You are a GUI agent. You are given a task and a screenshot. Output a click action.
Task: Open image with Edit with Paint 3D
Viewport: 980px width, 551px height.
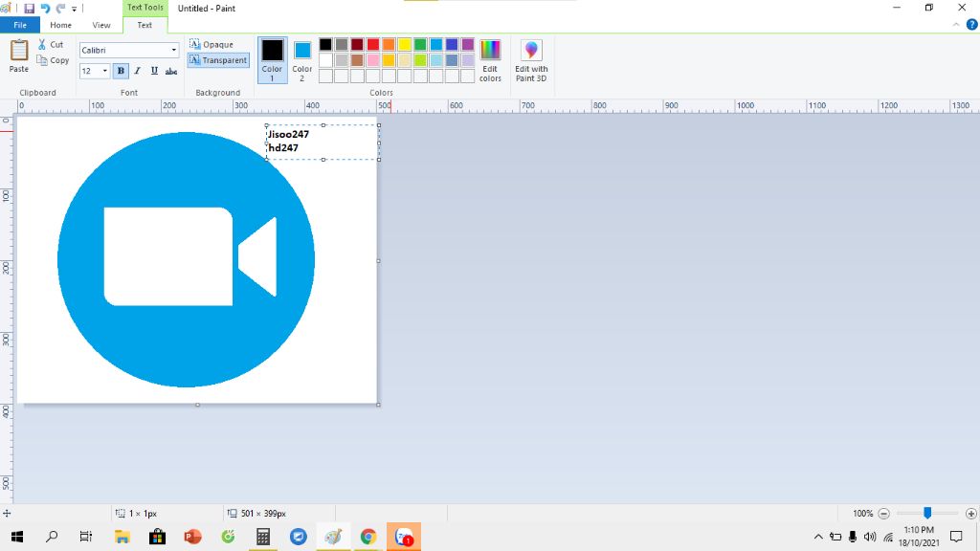(x=531, y=60)
